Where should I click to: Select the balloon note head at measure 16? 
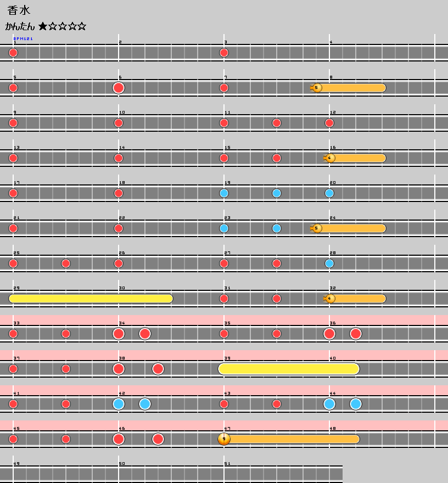330,158
